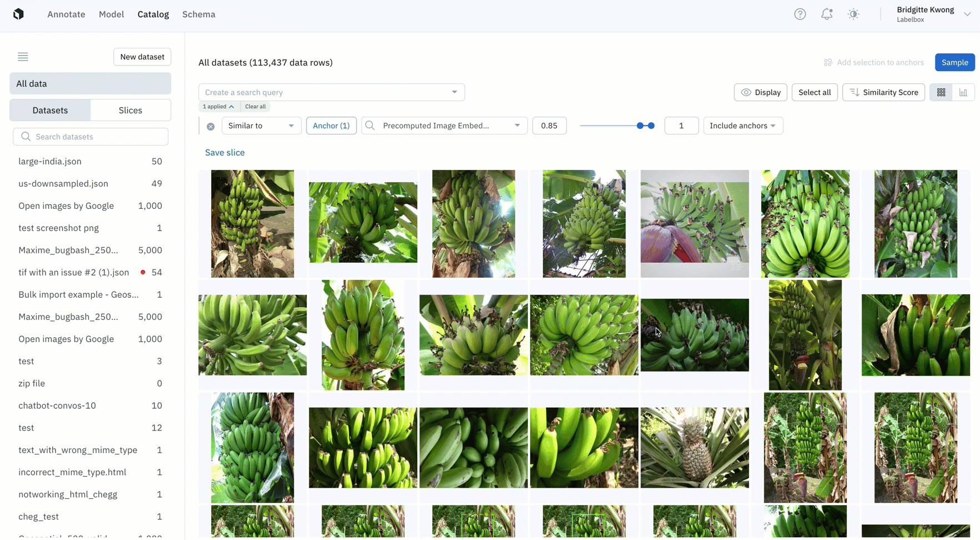The image size is (980, 540).
Task: Switch to grid view icon
Action: click(941, 92)
